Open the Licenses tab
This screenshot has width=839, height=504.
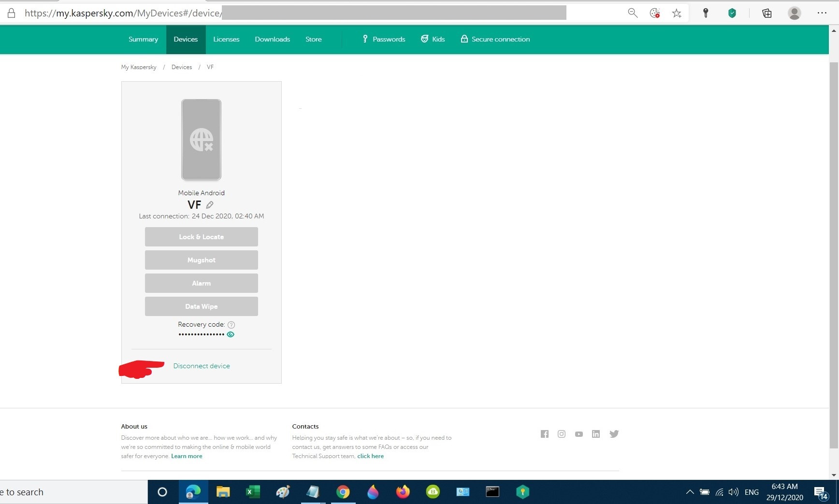[226, 39]
